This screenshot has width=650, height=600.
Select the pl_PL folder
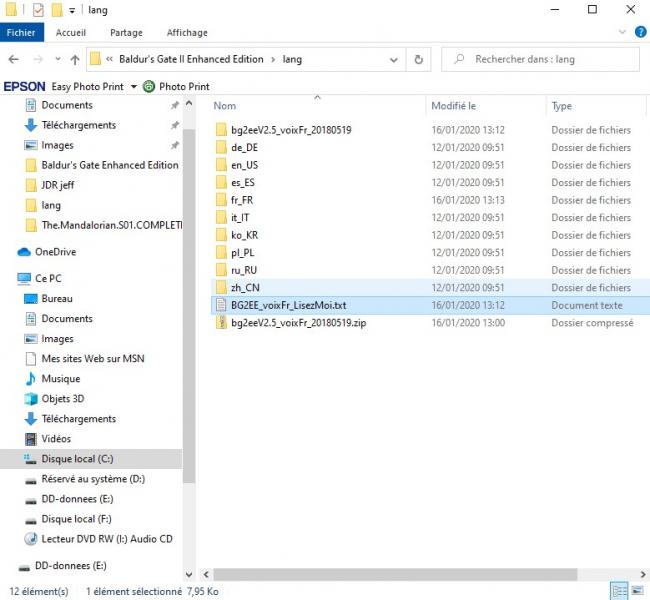(x=243, y=253)
